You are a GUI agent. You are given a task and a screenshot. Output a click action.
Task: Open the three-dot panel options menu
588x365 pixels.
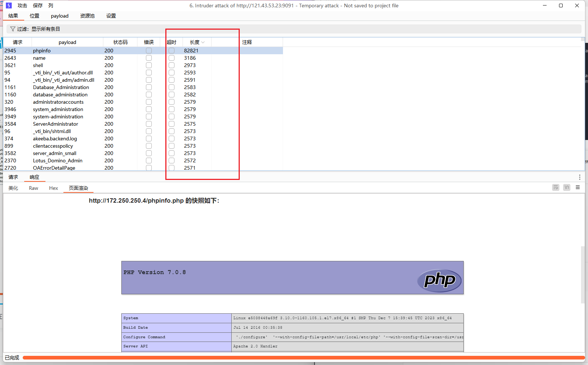pos(580,177)
